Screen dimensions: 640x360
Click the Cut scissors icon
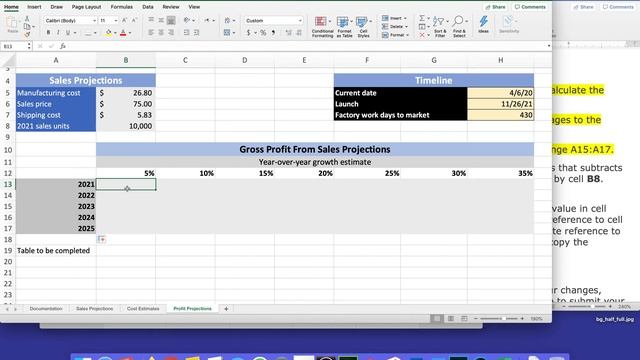point(27,19)
